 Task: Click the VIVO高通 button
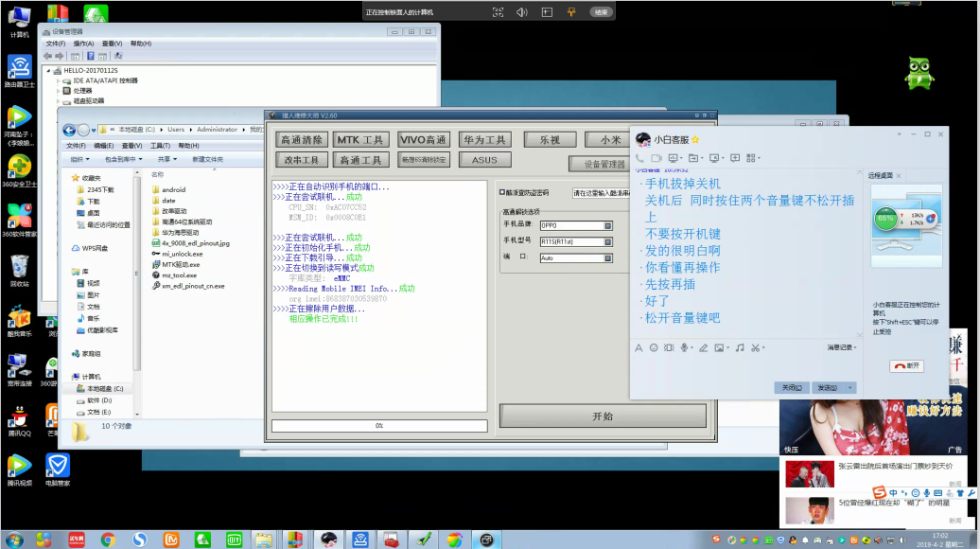tap(423, 139)
